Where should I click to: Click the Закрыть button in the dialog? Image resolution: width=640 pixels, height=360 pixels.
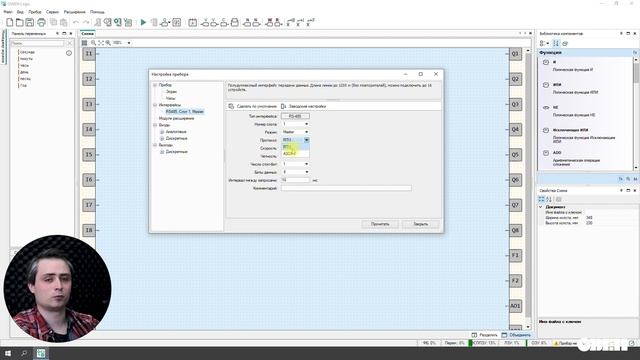421,224
